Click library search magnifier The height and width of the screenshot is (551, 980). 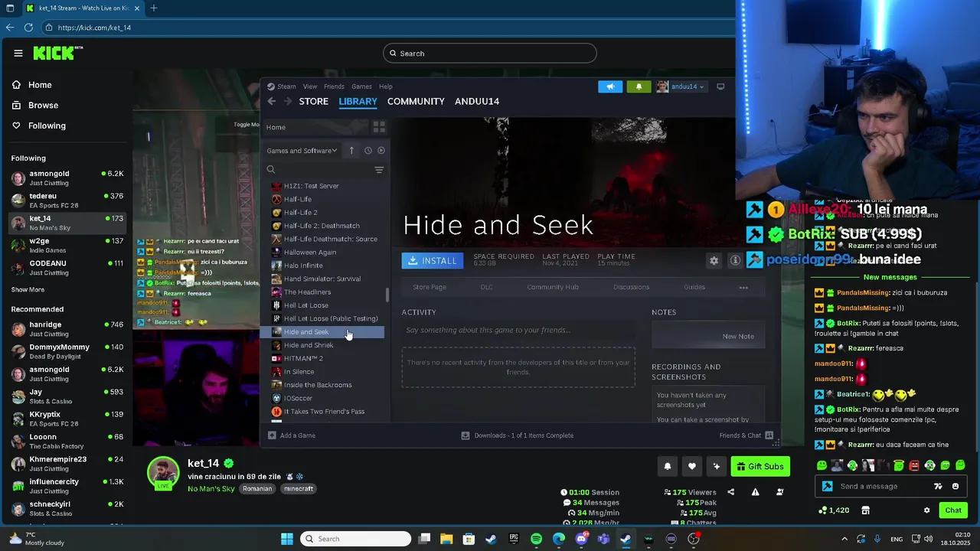click(x=271, y=170)
